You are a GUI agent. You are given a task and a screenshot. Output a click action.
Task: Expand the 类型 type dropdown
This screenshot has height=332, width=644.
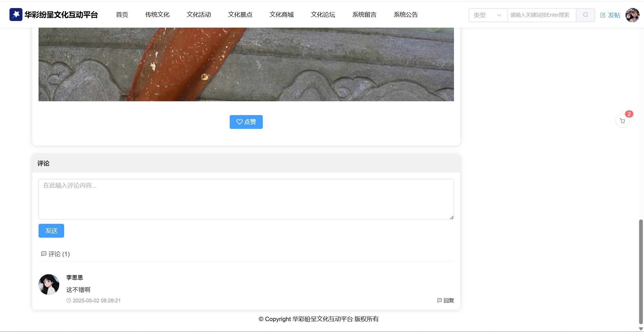point(488,15)
